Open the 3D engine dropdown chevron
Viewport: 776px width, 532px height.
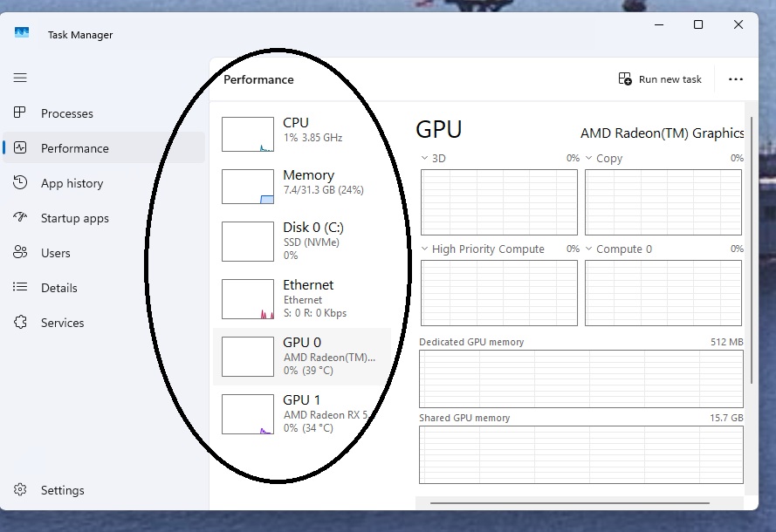pos(424,158)
